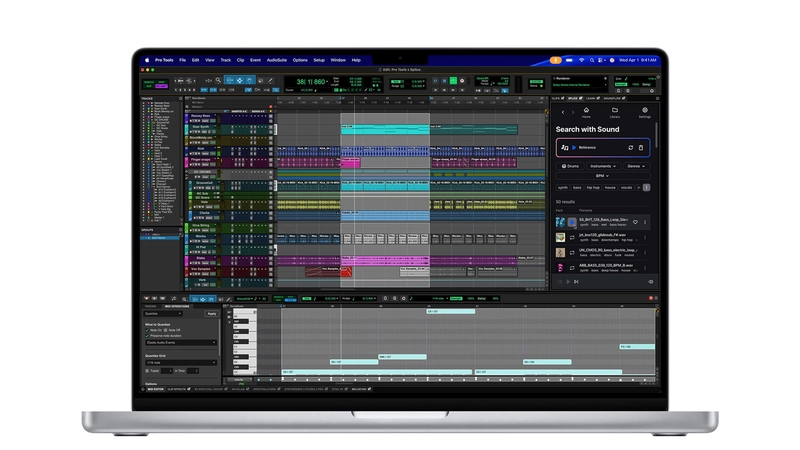The height and width of the screenshot is (450, 800).
Task: Favorite the SS_BHT_126_Bass_Loop sample
Action: coord(635,222)
